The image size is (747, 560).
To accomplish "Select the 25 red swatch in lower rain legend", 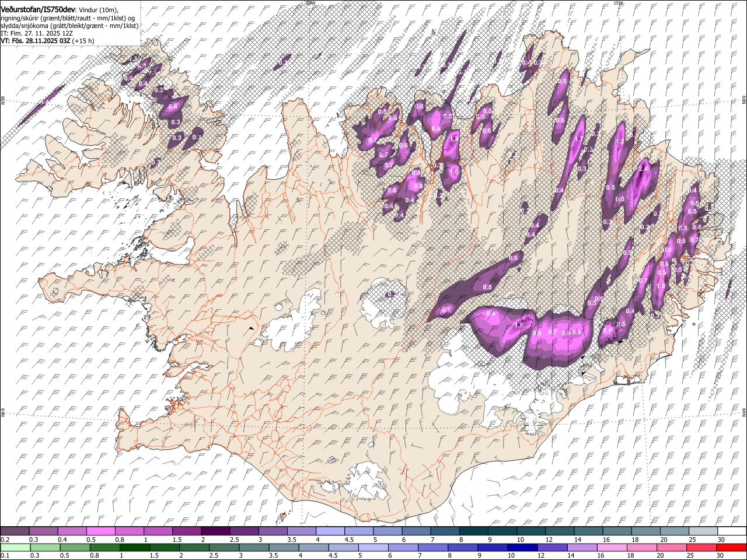I will pyautogui.click(x=702, y=548).
